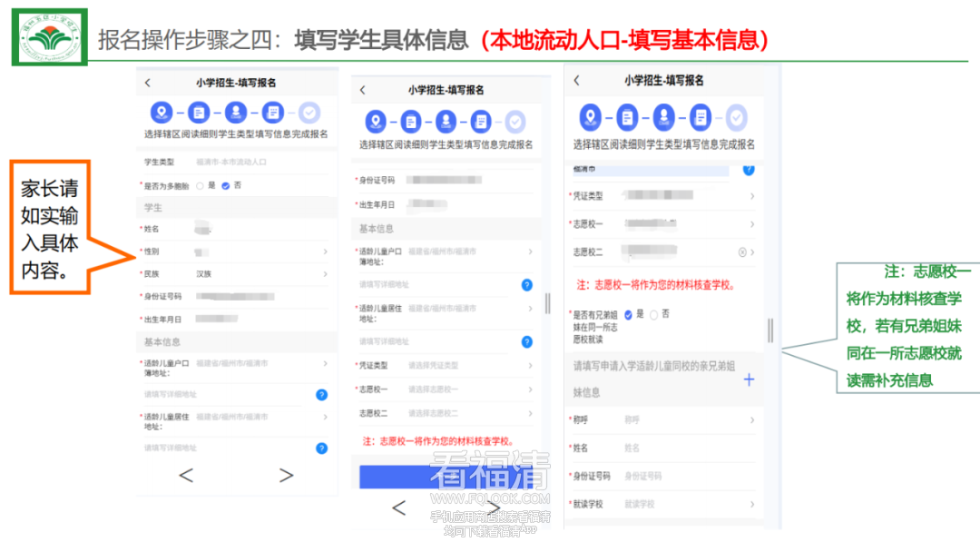
Task: Go to next slide arrow under left phone
Action: pos(286,475)
